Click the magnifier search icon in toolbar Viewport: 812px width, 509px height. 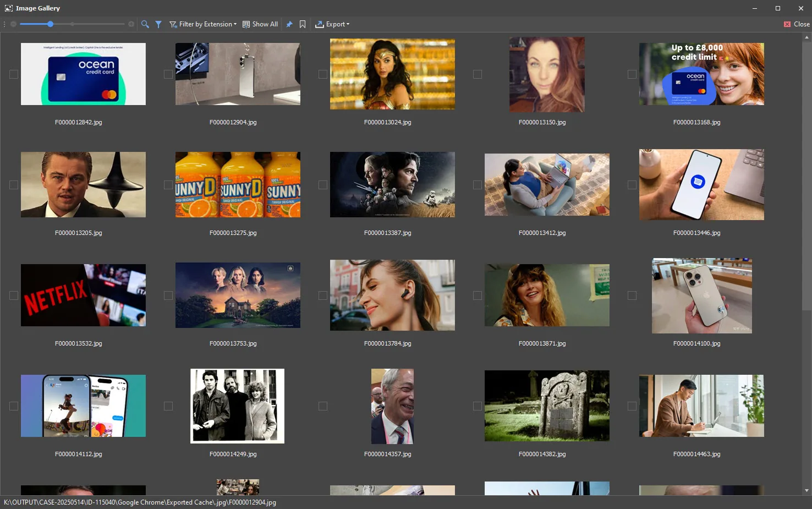coord(145,24)
